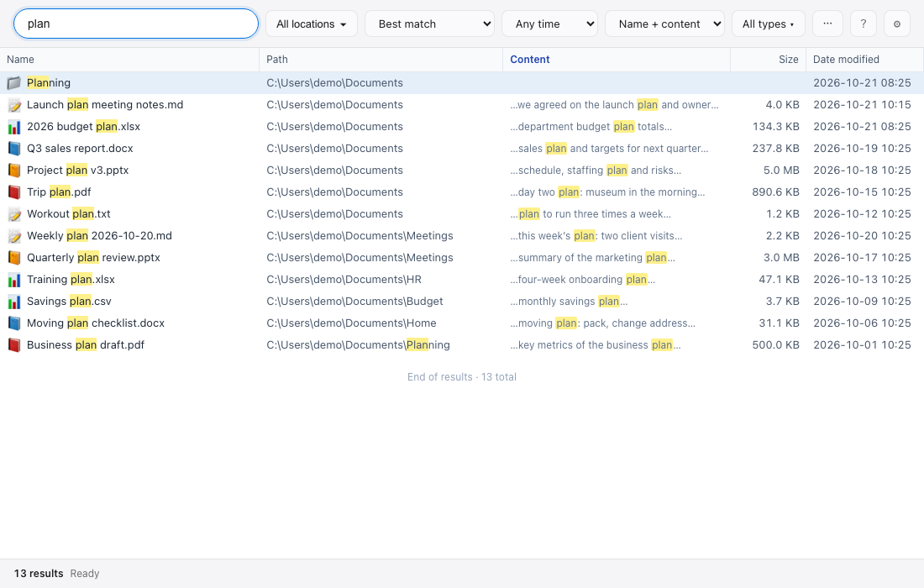924x588 pixels.
Task: Click the Business plan draft PDF icon
Action: 14,344
